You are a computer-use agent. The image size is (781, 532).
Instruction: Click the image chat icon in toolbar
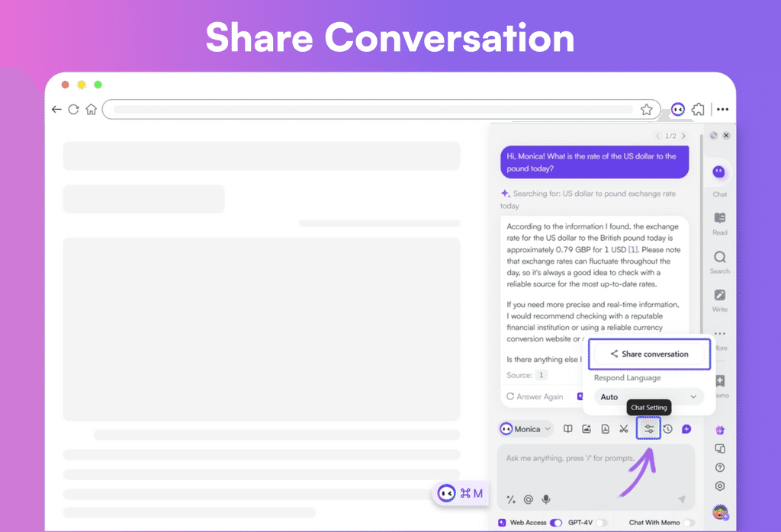(x=587, y=429)
